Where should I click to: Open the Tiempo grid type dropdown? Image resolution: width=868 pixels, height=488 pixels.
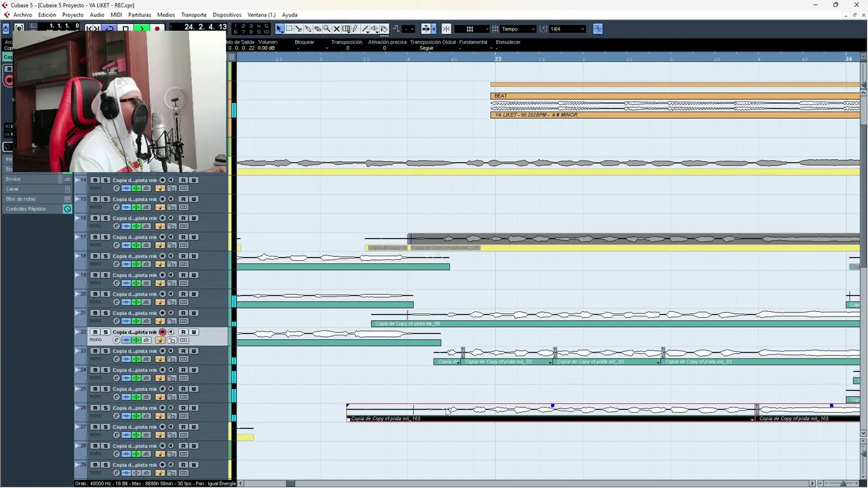click(x=517, y=29)
